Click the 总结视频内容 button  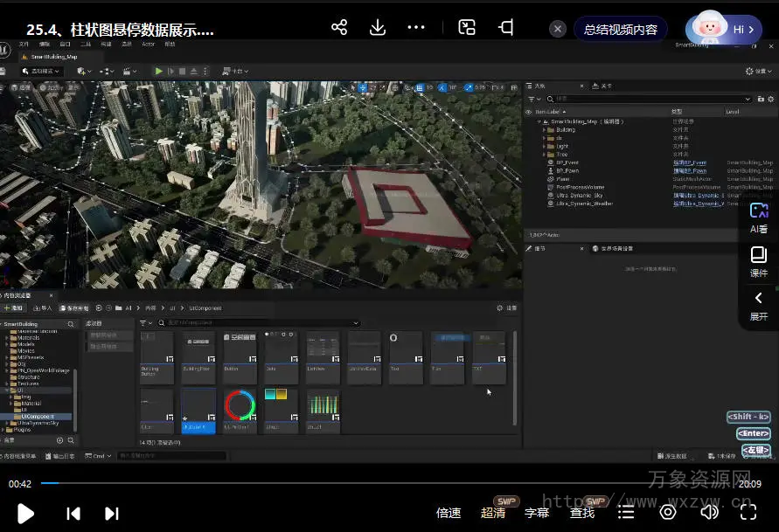pyautogui.click(x=620, y=29)
